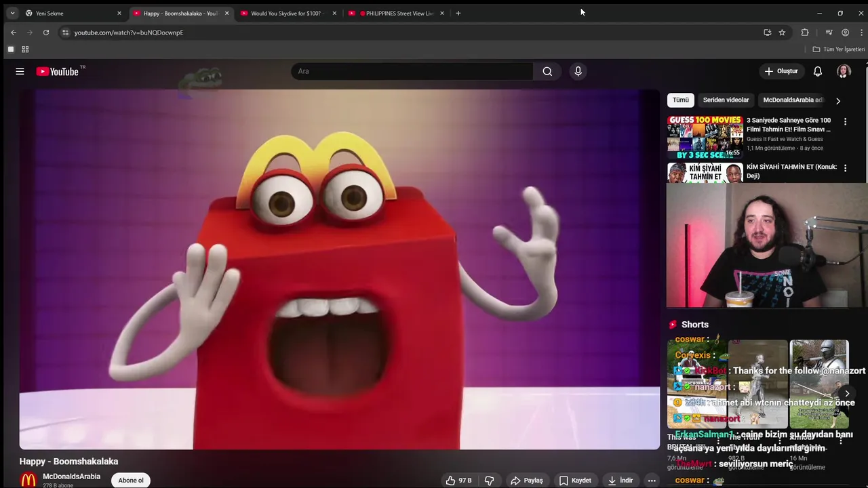
Task: Open the Chrome three-dot menu
Action: pyautogui.click(x=861, y=33)
